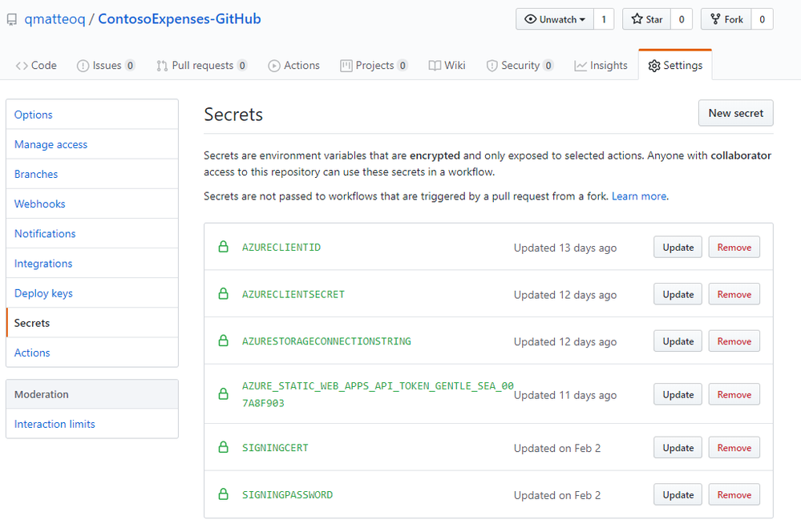Open Deploy keys in the sidebar
This screenshot has width=801, height=532.
(x=92, y=293)
